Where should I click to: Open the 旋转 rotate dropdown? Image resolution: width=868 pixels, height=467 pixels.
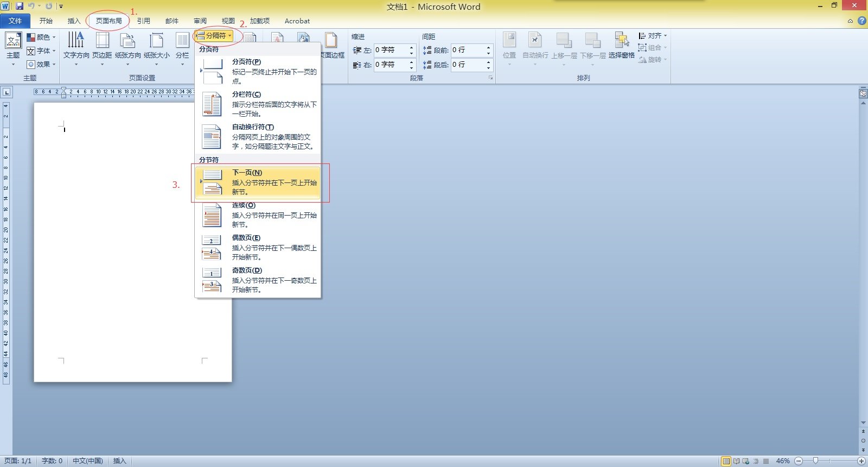click(653, 60)
